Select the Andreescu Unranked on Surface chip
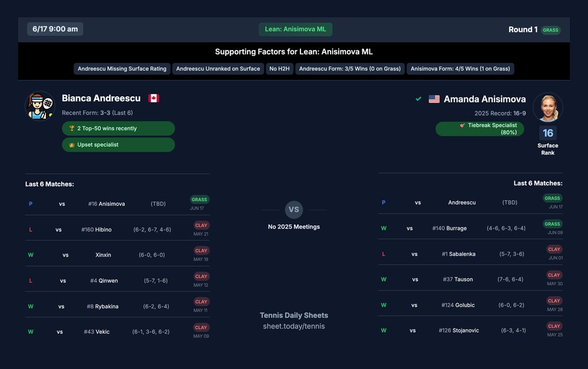 point(218,69)
